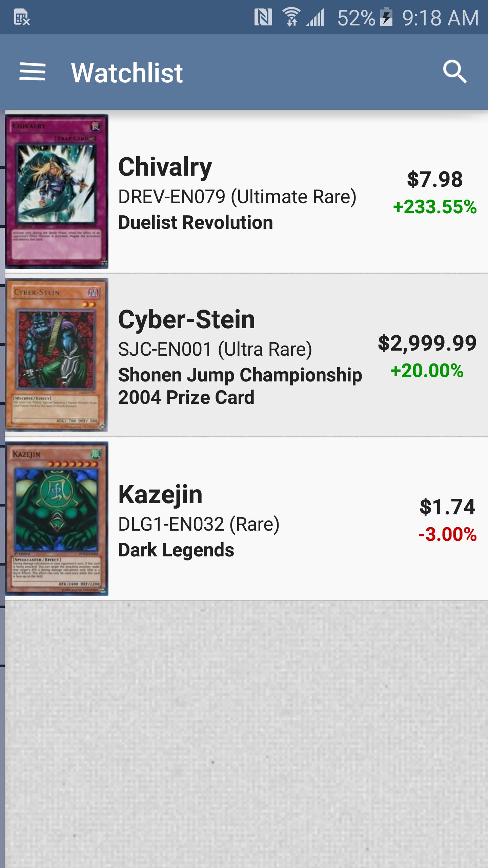The width and height of the screenshot is (488, 868).
Task: Tap the 9:18 AM clock
Action: (441, 18)
